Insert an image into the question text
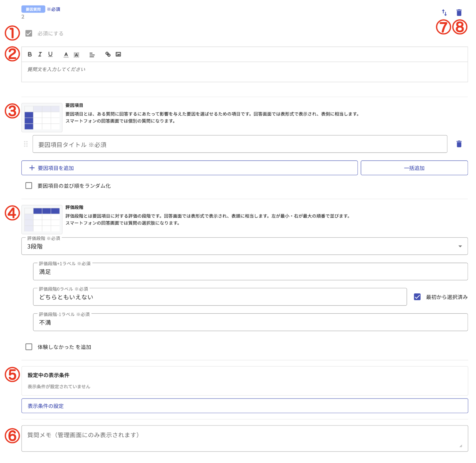Viewport: 476px width, 463px height. [118, 55]
